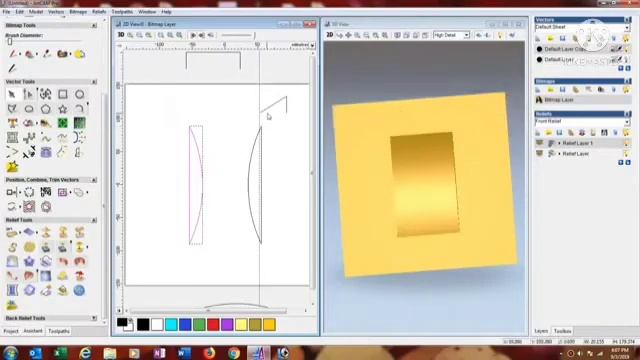Screen dimensions: 640x360
Task: Click the blue sphere Relief Tools icon
Action: click(x=79, y=290)
